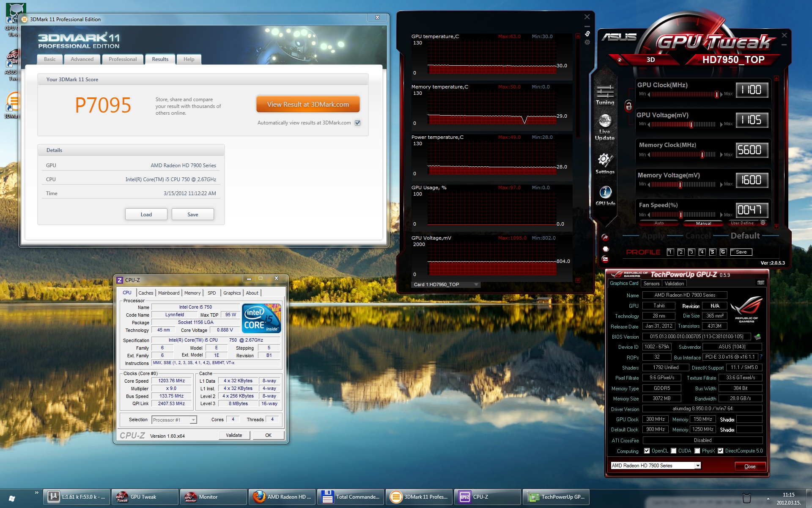Open GPU Tweak Settings
812x508 pixels.
coord(605,163)
